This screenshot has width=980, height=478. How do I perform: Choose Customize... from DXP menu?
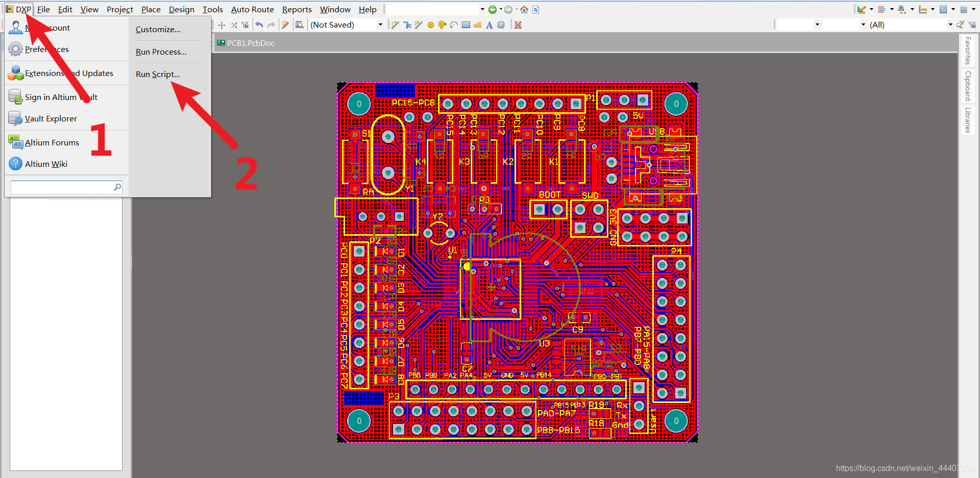[158, 29]
